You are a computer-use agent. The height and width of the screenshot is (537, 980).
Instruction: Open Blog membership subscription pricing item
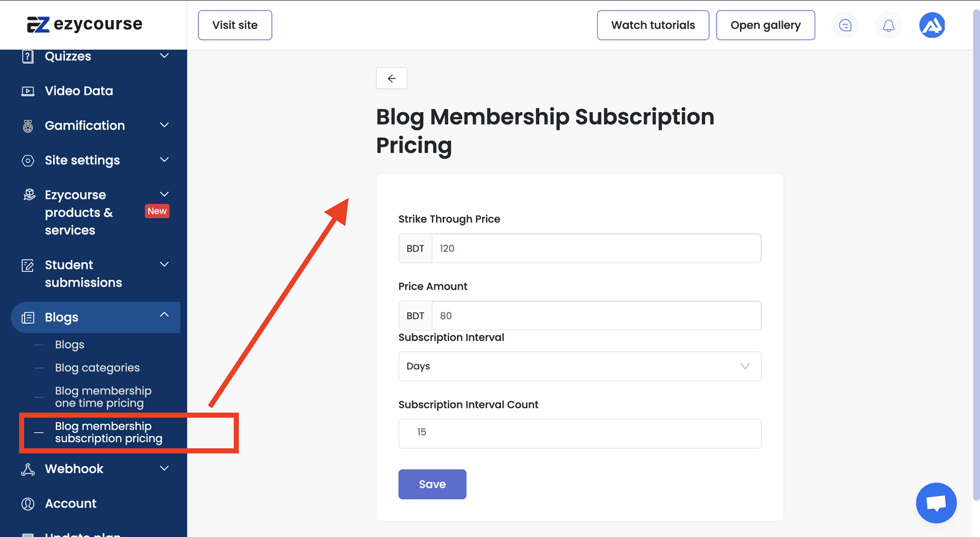coord(108,432)
